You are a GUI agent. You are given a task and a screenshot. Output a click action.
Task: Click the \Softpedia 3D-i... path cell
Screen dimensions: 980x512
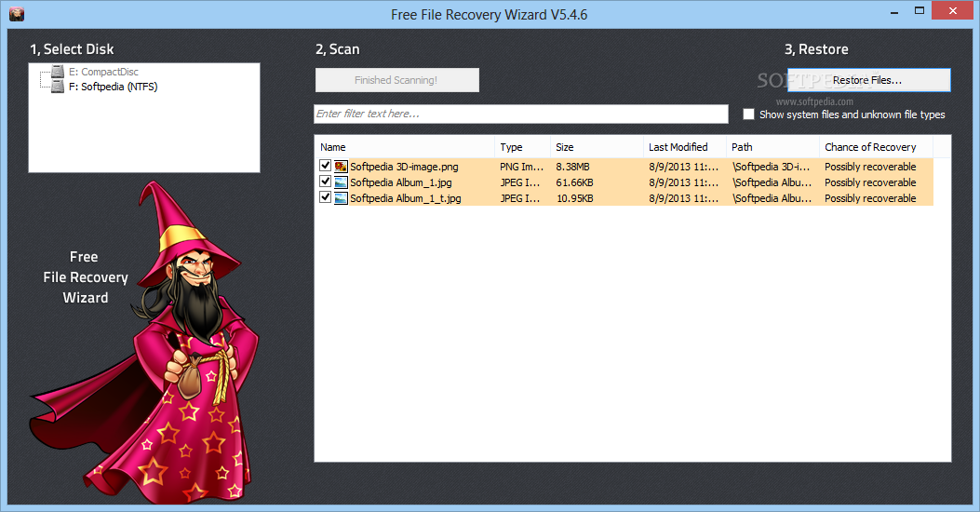(772, 167)
